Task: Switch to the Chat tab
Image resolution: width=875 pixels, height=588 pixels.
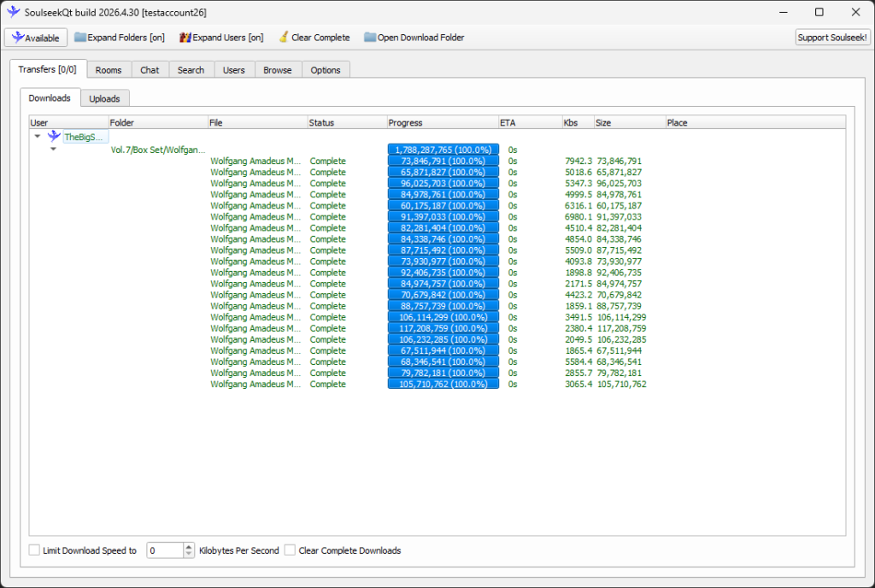Action: click(x=150, y=70)
